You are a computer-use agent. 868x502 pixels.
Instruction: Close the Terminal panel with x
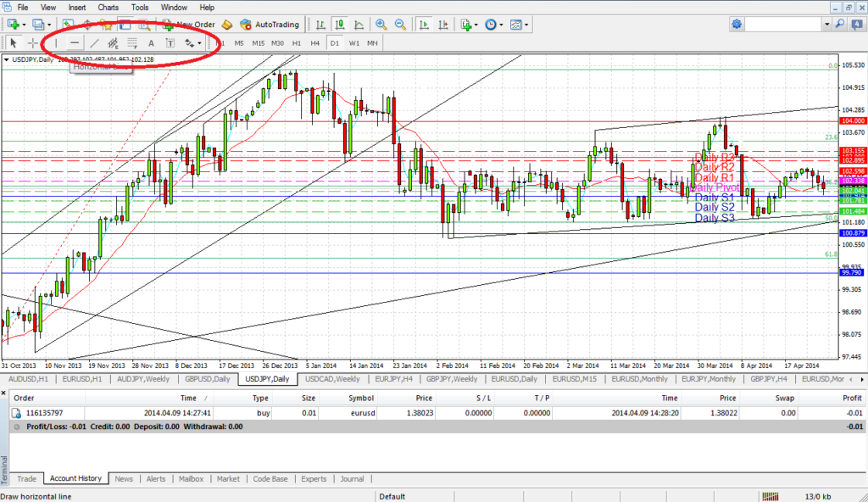click(3, 393)
